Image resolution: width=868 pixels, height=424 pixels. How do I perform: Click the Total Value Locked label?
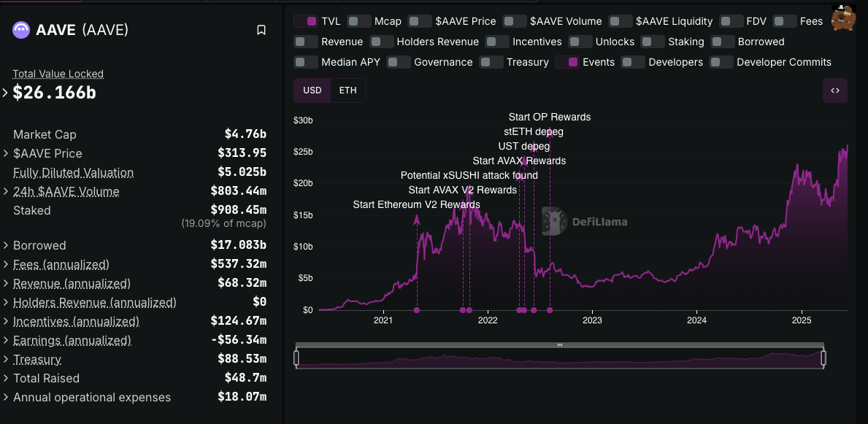tap(58, 74)
